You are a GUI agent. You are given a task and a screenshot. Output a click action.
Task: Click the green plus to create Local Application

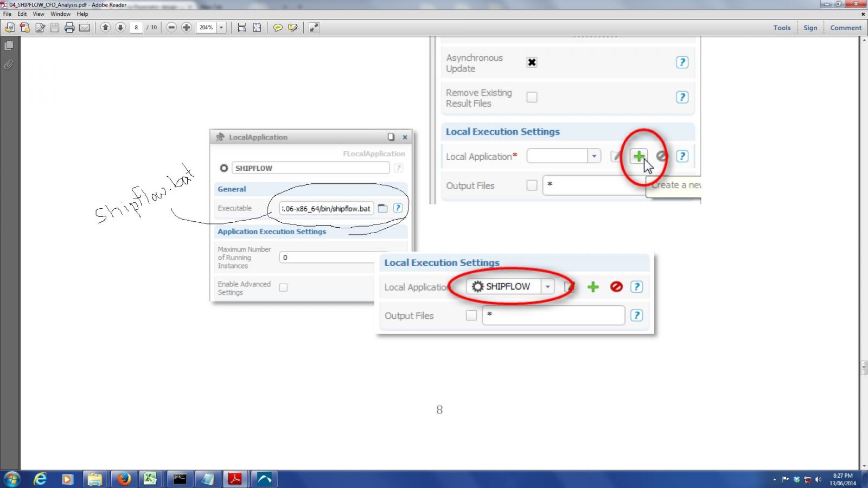click(639, 156)
